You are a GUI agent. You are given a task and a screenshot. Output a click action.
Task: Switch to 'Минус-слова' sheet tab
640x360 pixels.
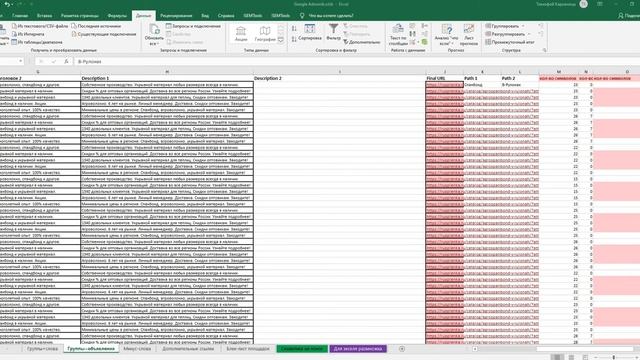(x=137, y=349)
